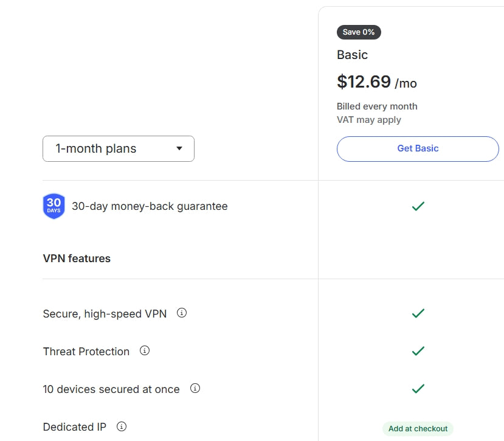Viewport: 504px width, 441px height.
Task: Click the Get Basic button
Action: tap(418, 148)
